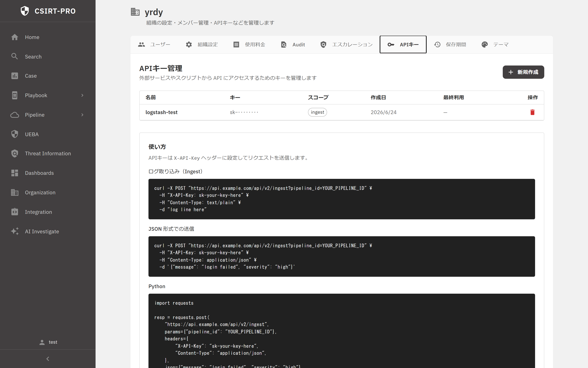Click the test user name
This screenshot has width=588, height=368.
(53, 342)
